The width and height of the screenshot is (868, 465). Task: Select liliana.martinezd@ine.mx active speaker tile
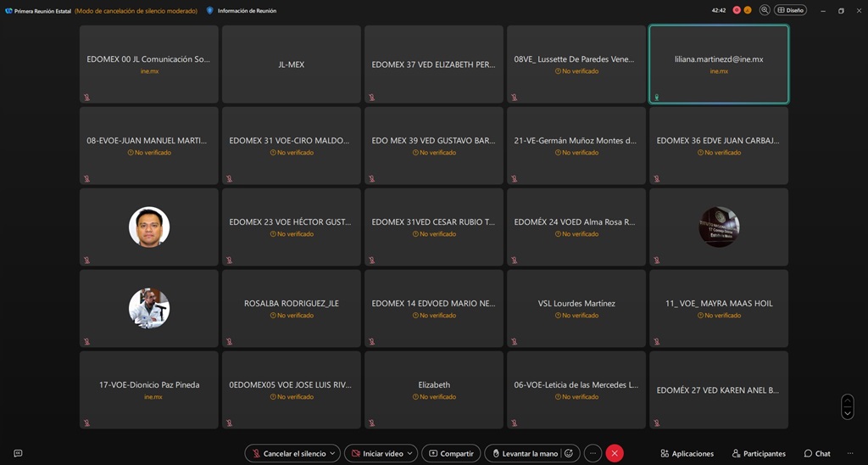point(719,64)
